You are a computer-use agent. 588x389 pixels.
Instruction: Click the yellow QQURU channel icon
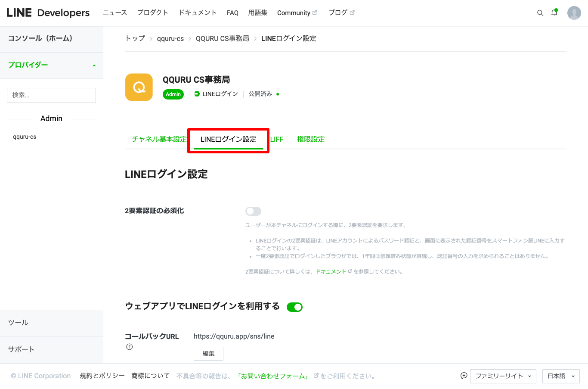(x=139, y=87)
